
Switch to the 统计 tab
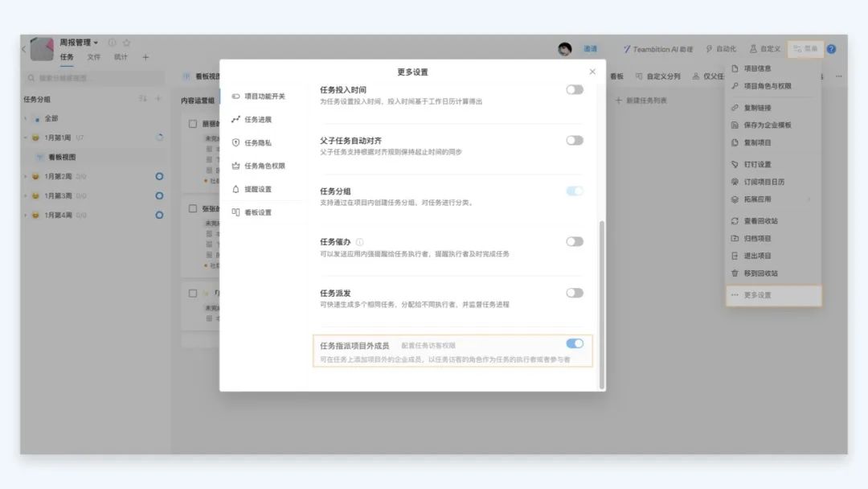click(121, 57)
